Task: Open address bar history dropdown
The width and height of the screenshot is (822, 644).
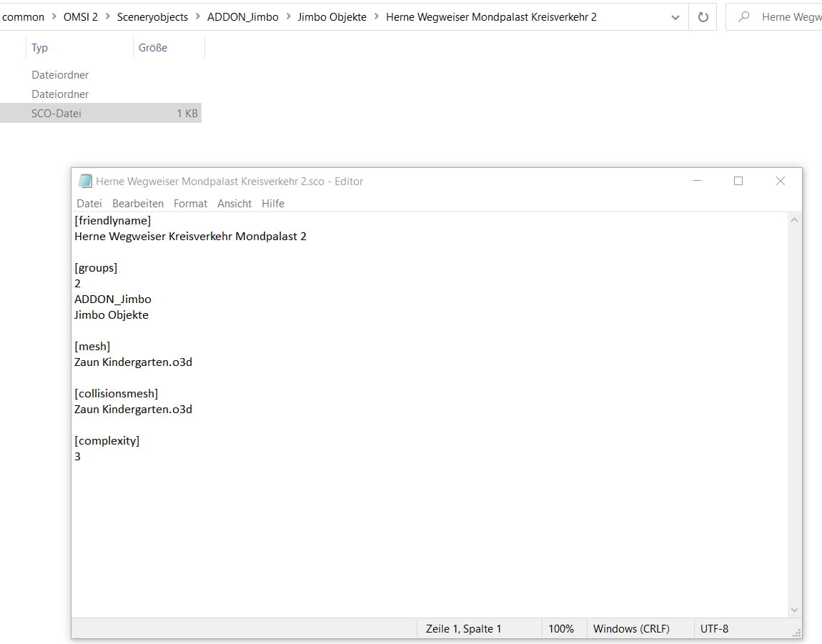Action: tap(675, 17)
